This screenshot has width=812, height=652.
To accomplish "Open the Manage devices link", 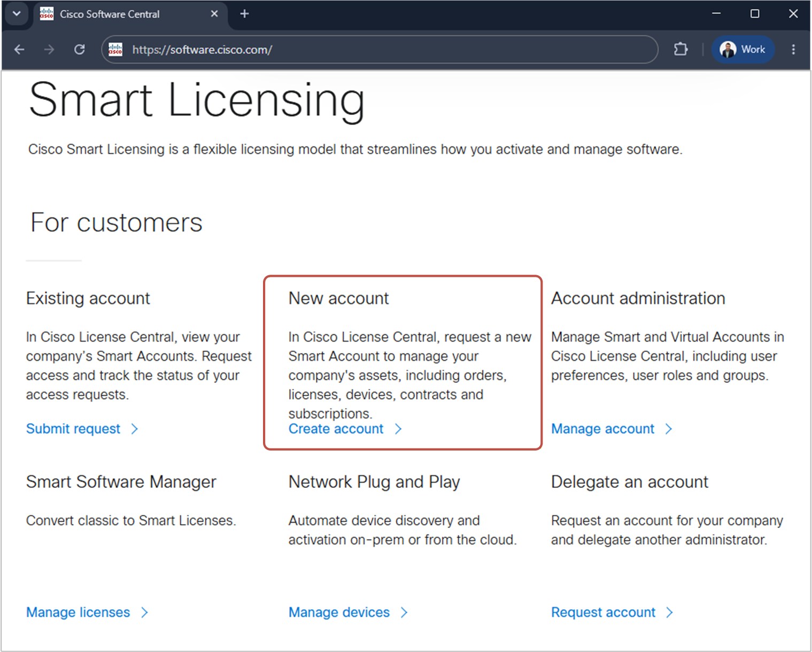I will point(339,612).
